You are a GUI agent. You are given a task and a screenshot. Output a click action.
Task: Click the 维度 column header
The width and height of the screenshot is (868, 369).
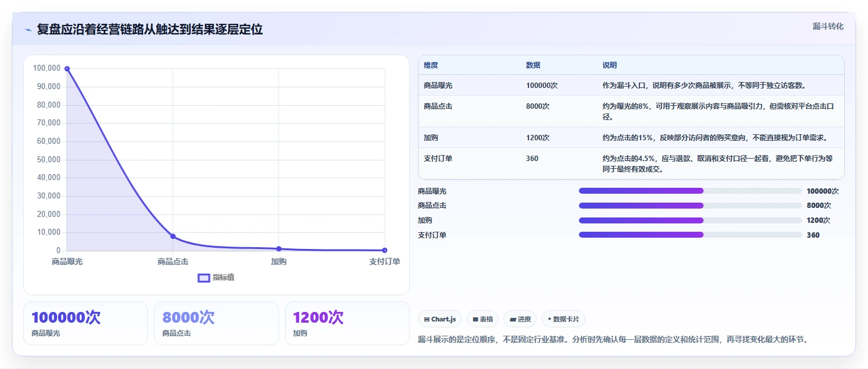(431, 65)
